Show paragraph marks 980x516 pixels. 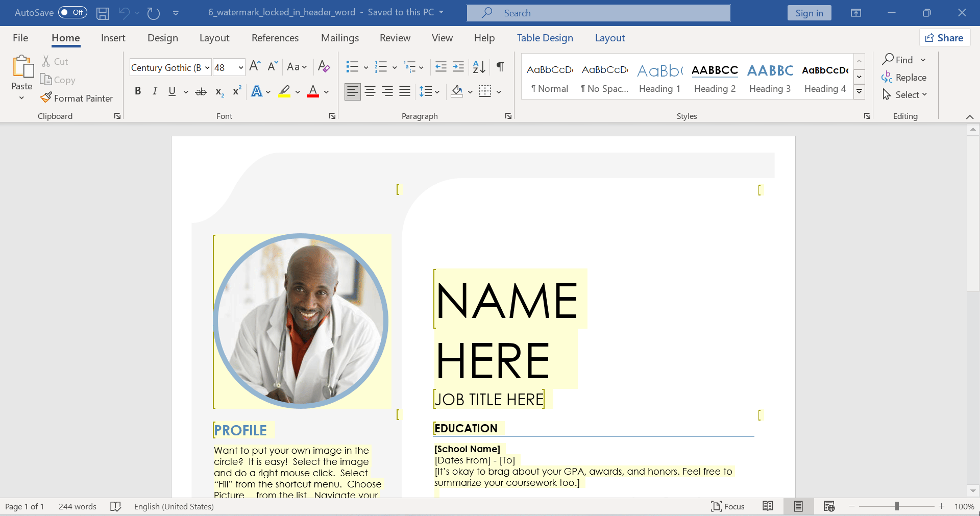click(x=500, y=67)
